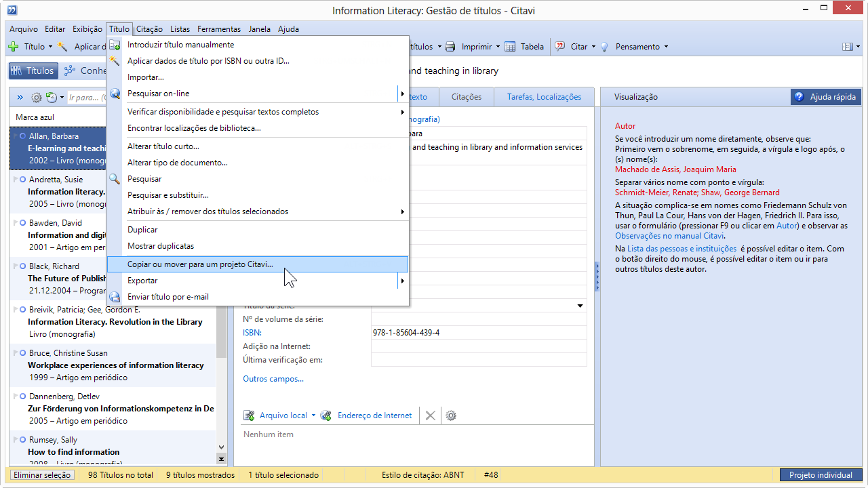Screen dimensions: 868x488
Task: Expand the Arquivo local dropdown arrow
Action: point(313,415)
